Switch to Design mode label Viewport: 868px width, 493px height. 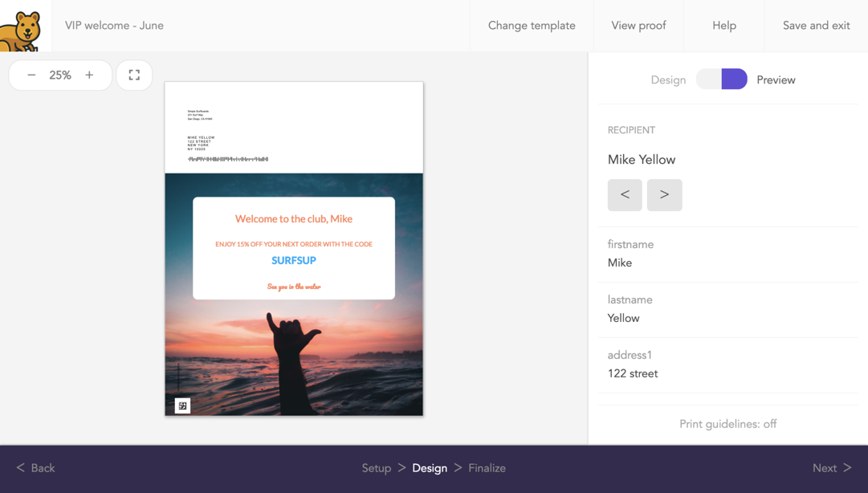(668, 79)
